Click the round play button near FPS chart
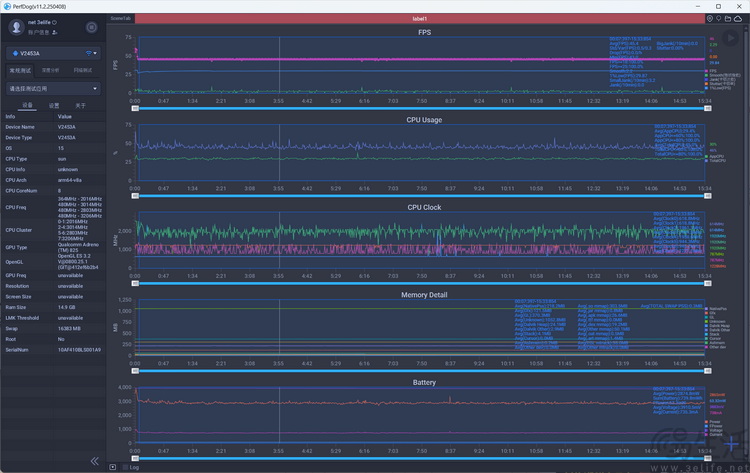Image resolution: width=750 pixels, height=473 pixels. click(x=730, y=38)
